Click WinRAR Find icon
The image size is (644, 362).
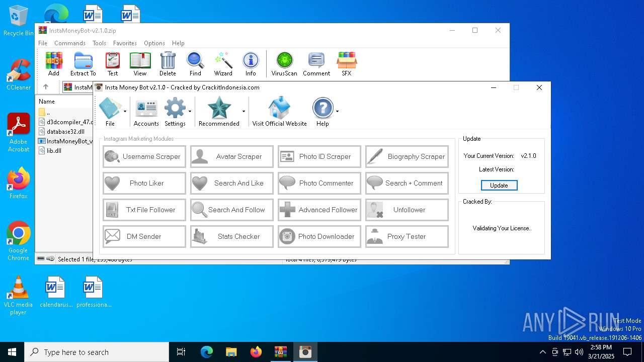click(x=195, y=64)
